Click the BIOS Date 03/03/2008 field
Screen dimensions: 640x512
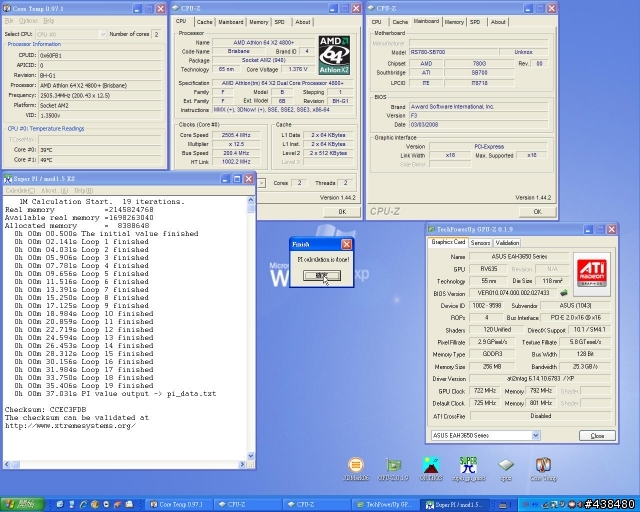tap(478, 125)
